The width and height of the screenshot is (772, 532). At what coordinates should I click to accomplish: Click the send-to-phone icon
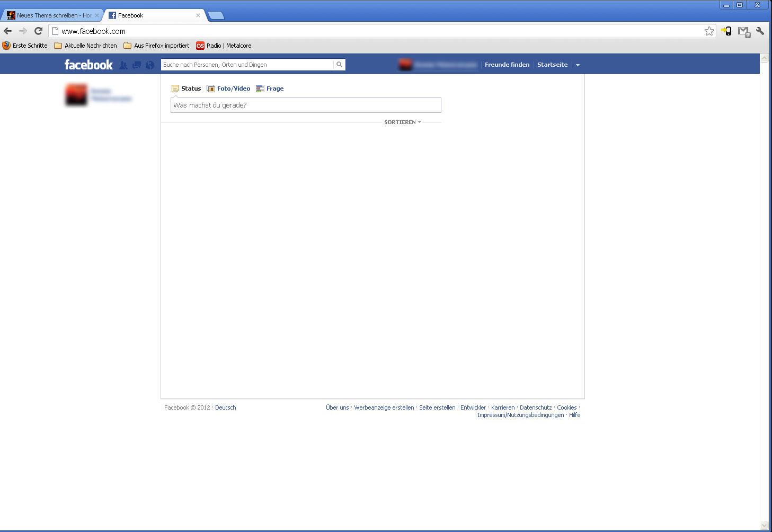(726, 31)
